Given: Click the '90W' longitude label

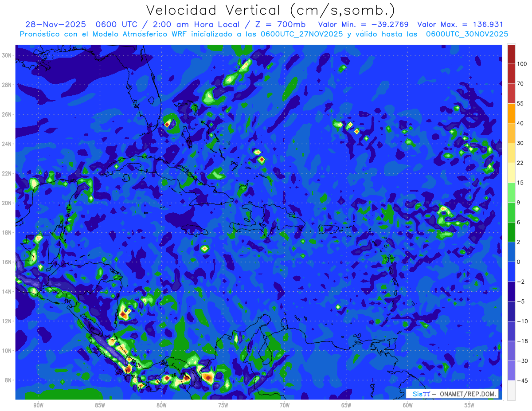Looking at the screenshot, I should pos(38,405).
